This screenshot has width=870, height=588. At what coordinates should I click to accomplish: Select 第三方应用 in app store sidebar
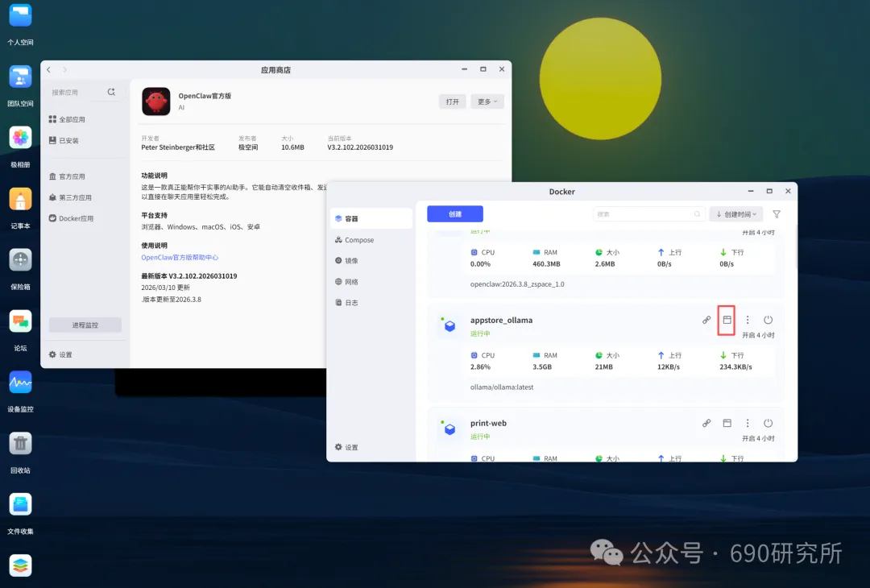(70, 197)
